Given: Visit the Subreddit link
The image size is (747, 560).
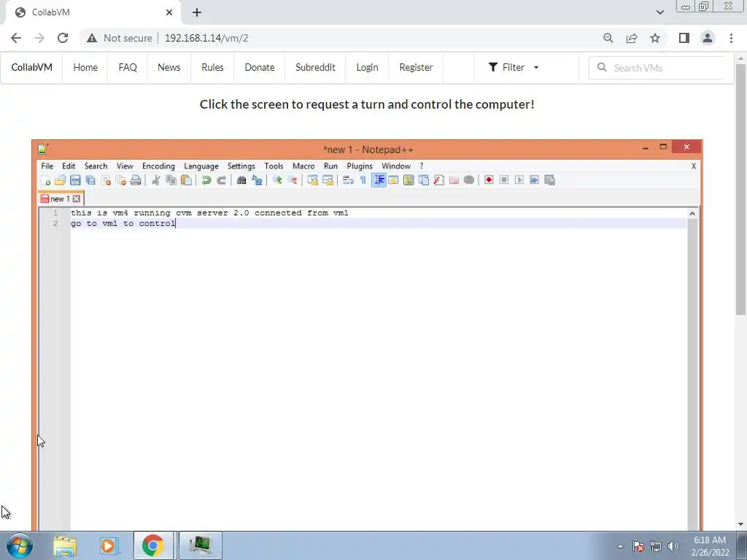Looking at the screenshot, I should point(315,68).
